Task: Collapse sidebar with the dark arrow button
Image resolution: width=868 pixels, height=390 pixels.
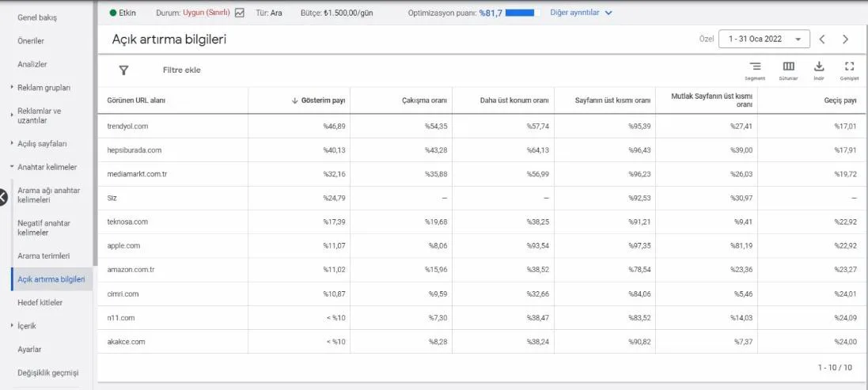Action: click(x=2, y=197)
